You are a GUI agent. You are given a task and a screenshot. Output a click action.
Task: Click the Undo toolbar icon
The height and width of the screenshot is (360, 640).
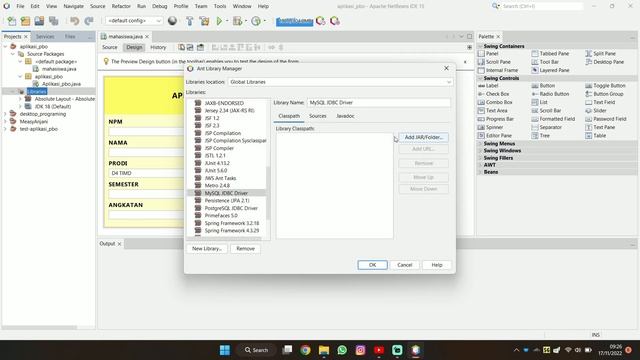pyautogui.click(x=74, y=21)
